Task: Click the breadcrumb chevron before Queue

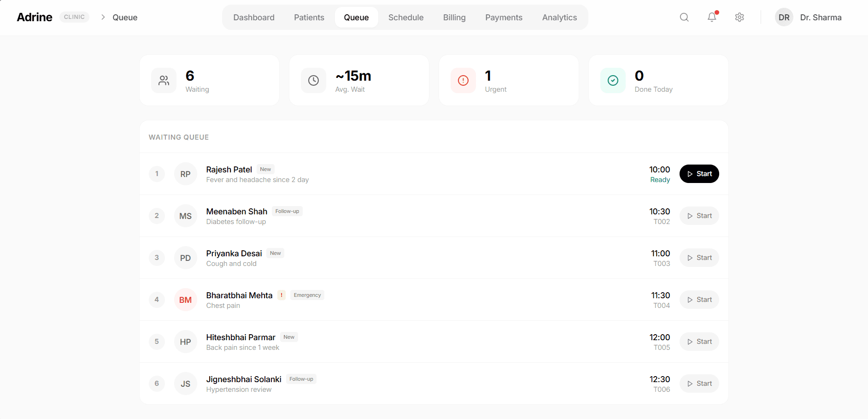Action: click(103, 18)
